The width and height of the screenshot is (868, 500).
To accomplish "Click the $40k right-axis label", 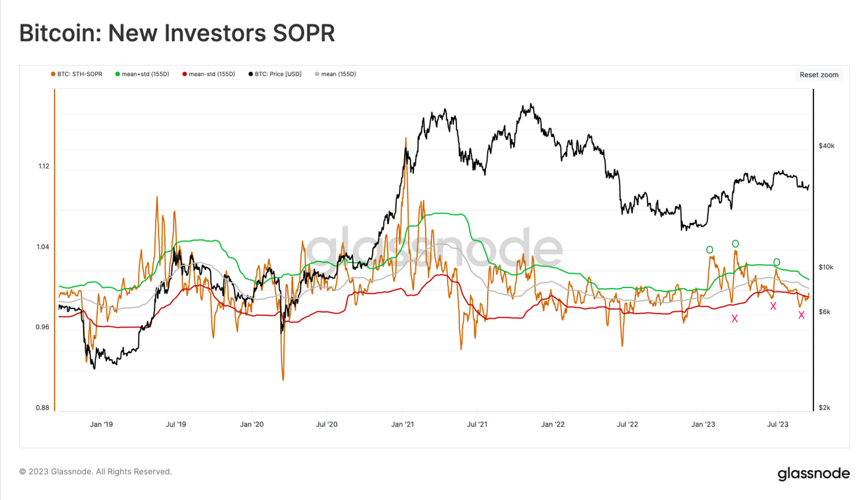I will pyautogui.click(x=826, y=146).
